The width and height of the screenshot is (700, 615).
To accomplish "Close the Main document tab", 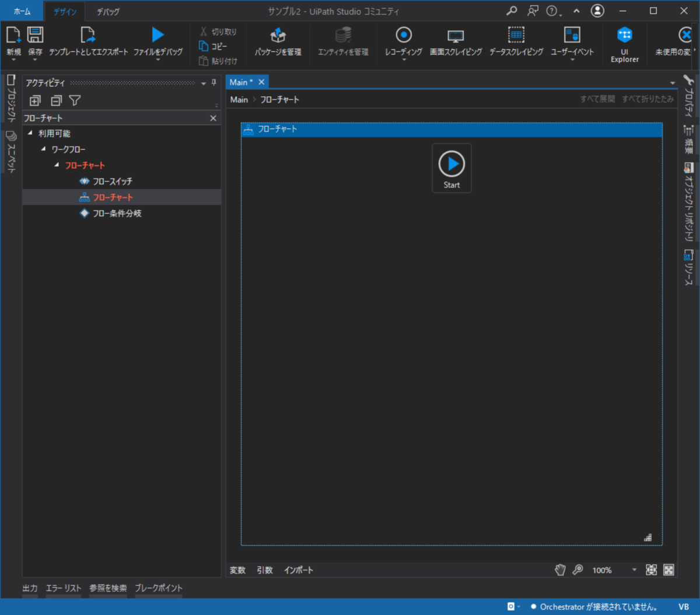I will tap(261, 82).
